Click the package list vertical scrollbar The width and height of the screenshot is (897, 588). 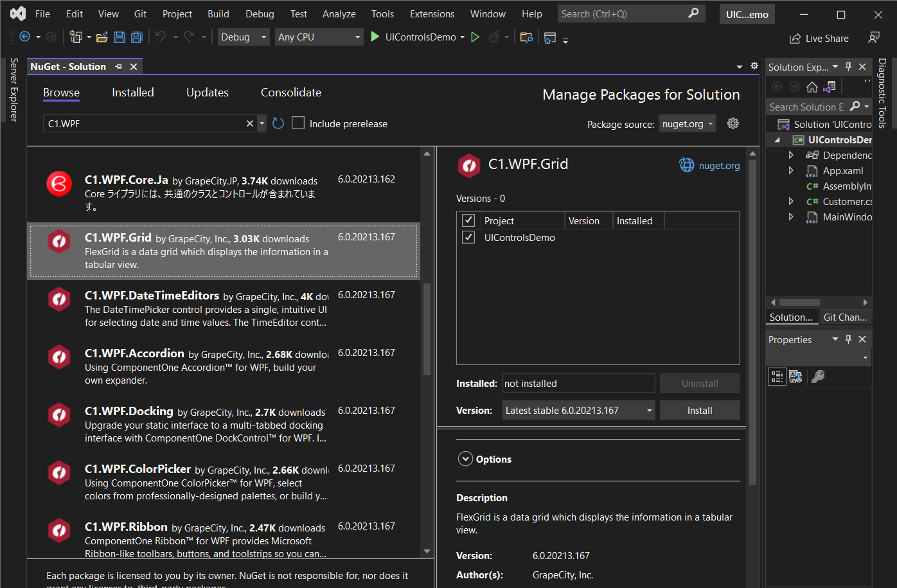[x=427, y=328]
